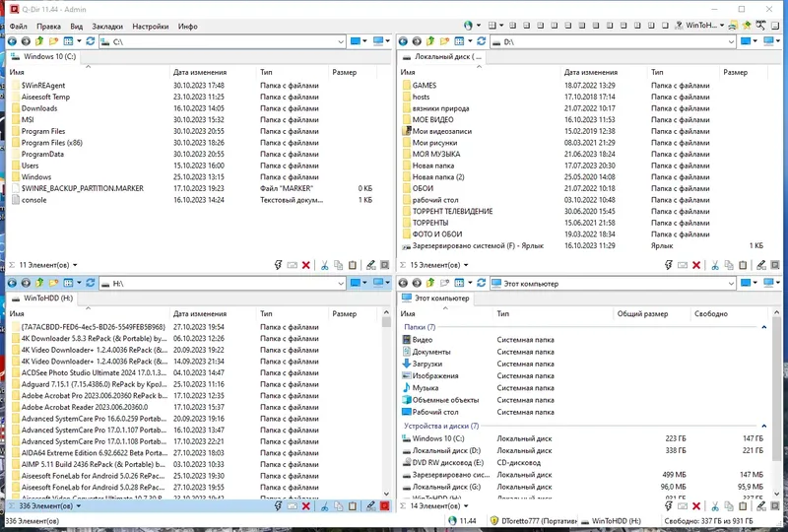Sort D:\ pane by Тип column
The image size is (788, 532).
(x=683, y=72)
